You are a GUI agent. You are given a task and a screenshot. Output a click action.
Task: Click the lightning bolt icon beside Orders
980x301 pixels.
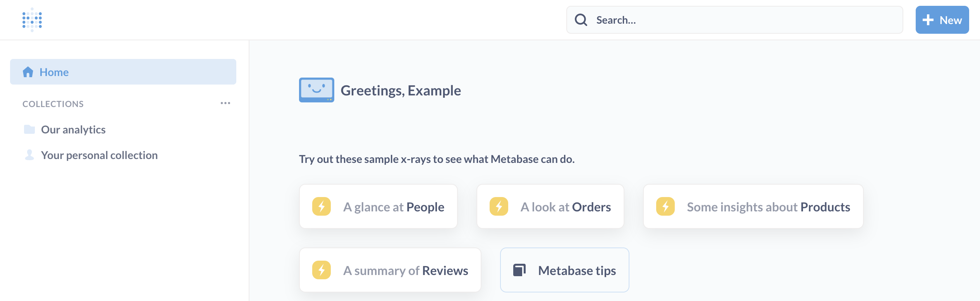(499, 206)
